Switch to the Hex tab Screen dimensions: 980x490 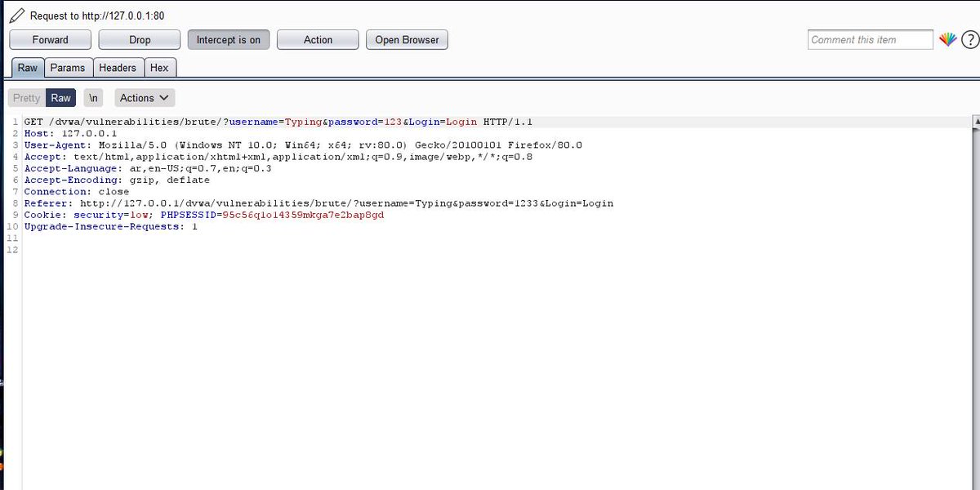click(x=159, y=68)
